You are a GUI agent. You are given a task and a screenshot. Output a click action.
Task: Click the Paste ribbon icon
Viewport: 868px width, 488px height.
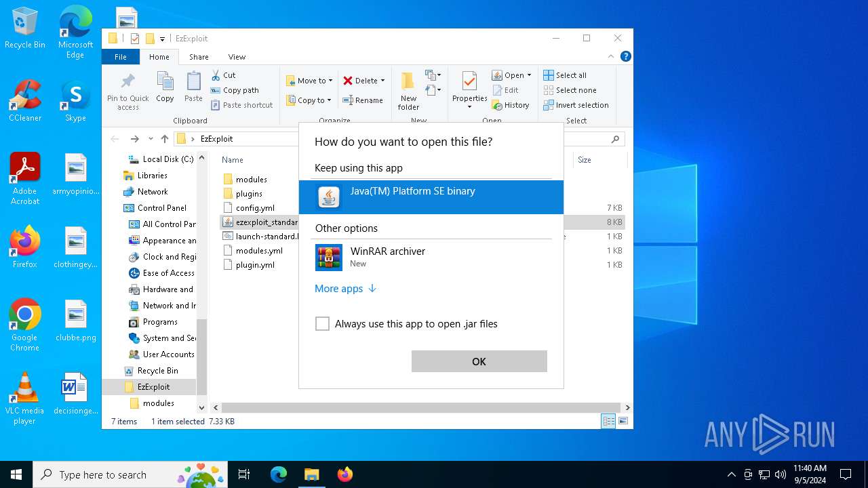(x=193, y=87)
